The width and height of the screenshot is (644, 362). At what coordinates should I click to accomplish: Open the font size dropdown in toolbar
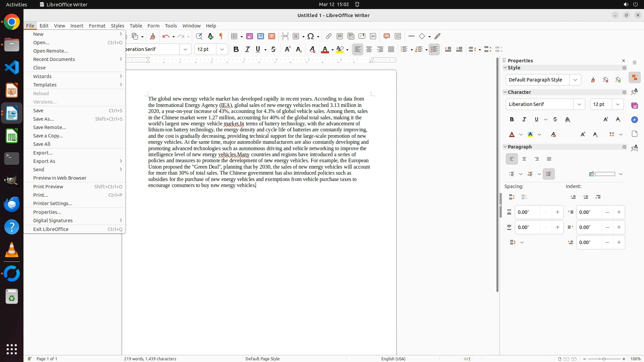pyautogui.click(x=222, y=49)
